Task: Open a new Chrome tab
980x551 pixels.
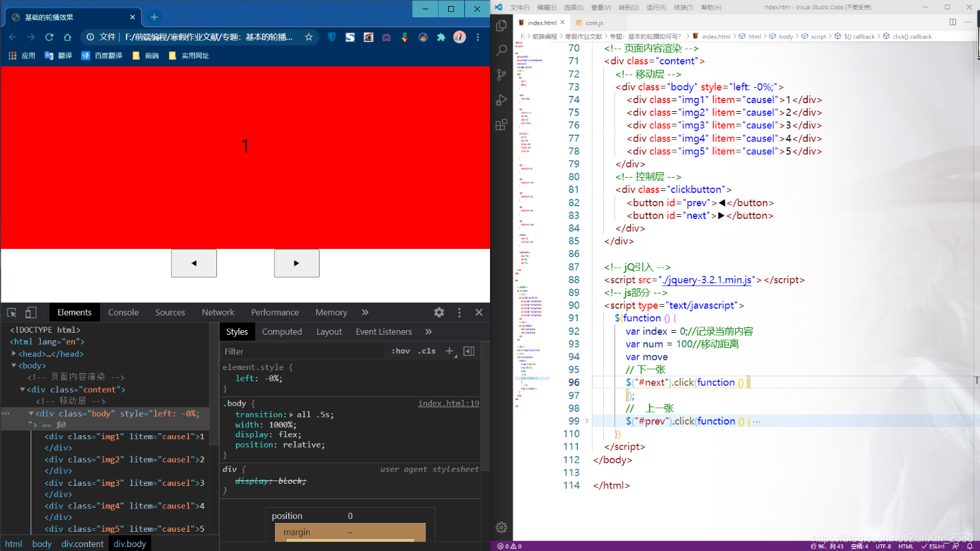Action: (x=154, y=17)
